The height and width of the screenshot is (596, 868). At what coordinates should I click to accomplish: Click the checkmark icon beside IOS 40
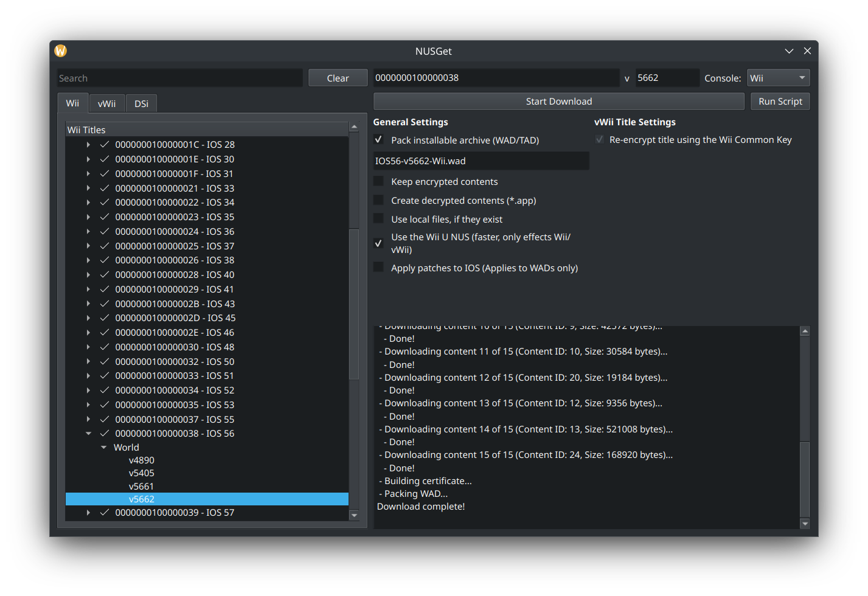(105, 275)
